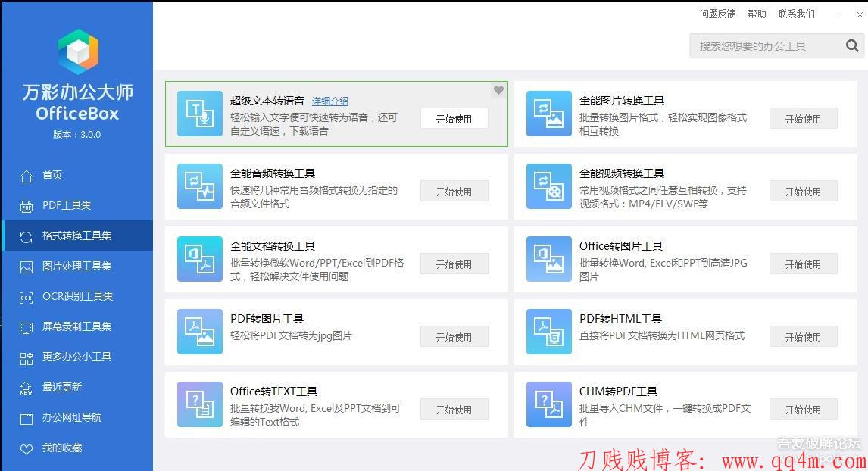This screenshot has height=471, width=868.
Task: Click the grid icon beside 更多办公小工具
Action: (26, 358)
